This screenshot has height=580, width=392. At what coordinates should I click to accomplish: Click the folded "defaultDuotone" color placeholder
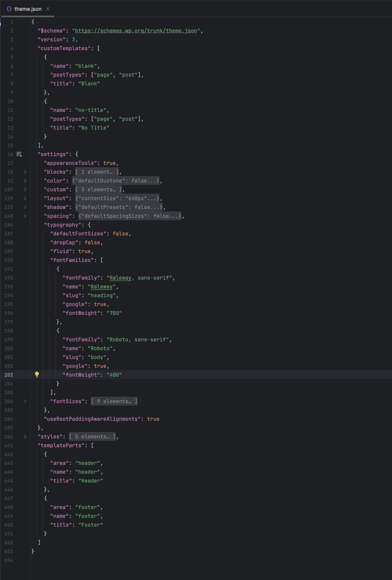point(116,181)
